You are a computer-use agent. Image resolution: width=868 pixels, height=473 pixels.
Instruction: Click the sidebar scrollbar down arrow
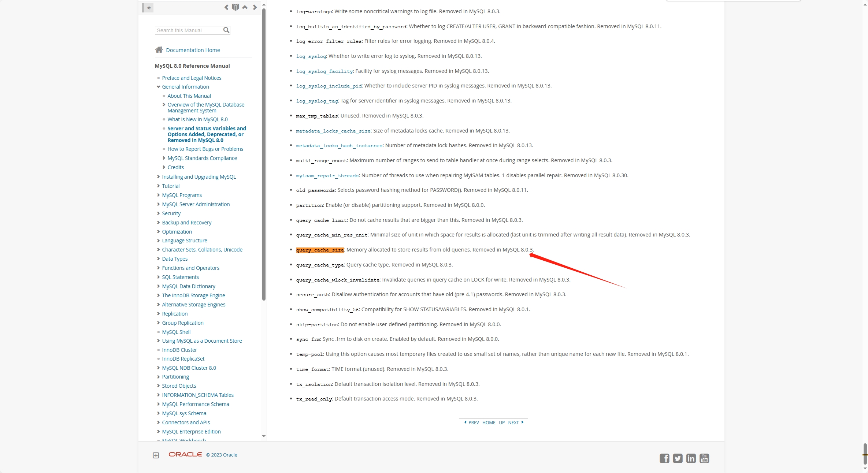(x=264, y=436)
